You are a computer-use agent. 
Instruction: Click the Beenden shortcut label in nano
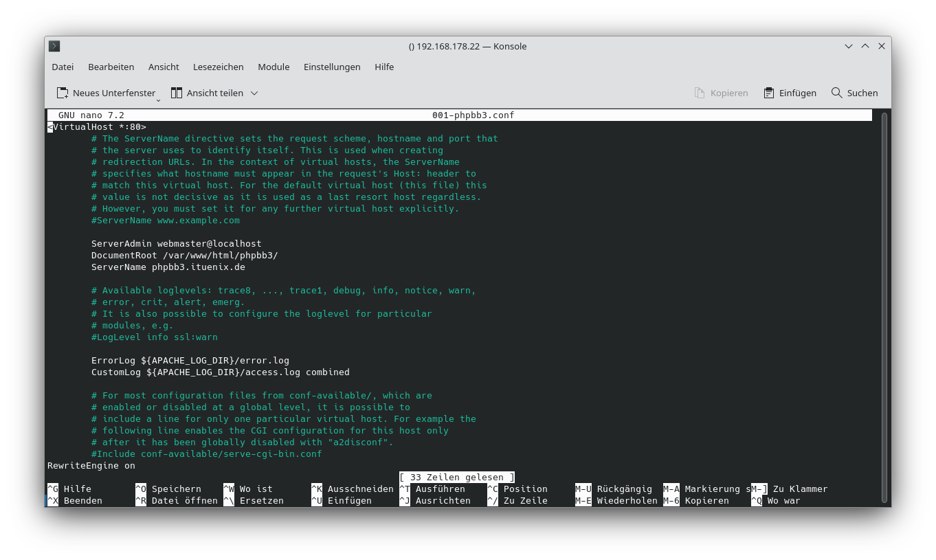coord(82,500)
